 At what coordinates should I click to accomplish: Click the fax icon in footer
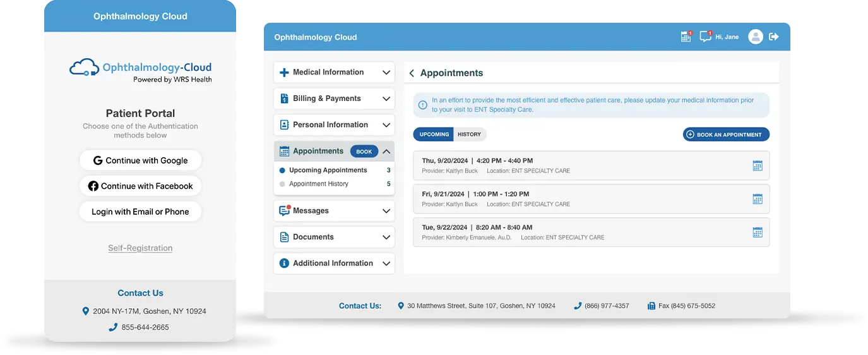tap(651, 306)
